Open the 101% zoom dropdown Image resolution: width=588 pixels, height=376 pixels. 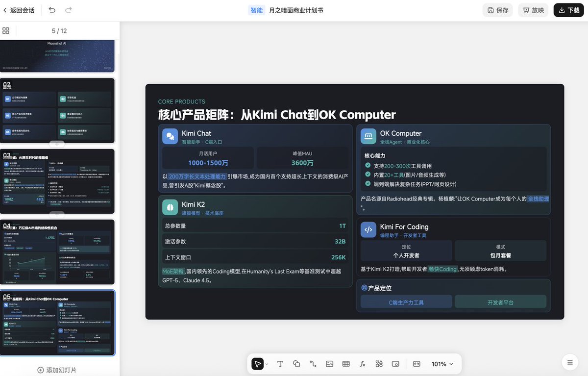(x=442, y=364)
